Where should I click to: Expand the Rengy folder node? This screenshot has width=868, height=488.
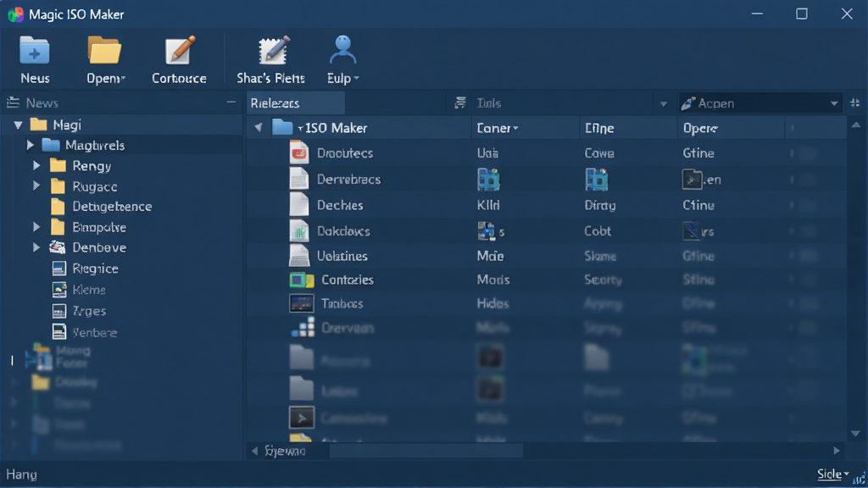coord(36,165)
